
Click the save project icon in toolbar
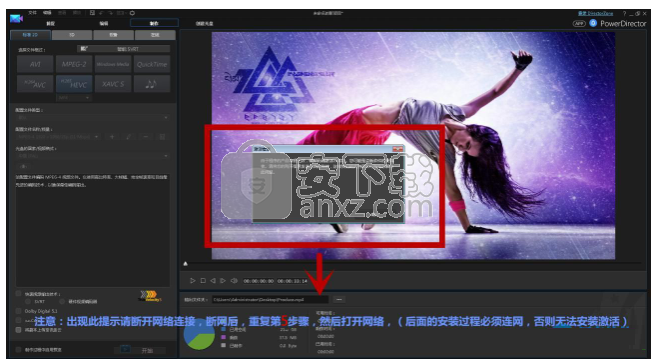(92, 13)
